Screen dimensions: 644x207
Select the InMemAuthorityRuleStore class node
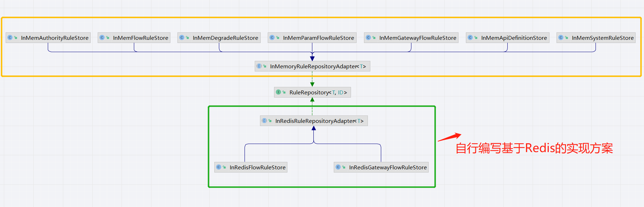point(48,38)
